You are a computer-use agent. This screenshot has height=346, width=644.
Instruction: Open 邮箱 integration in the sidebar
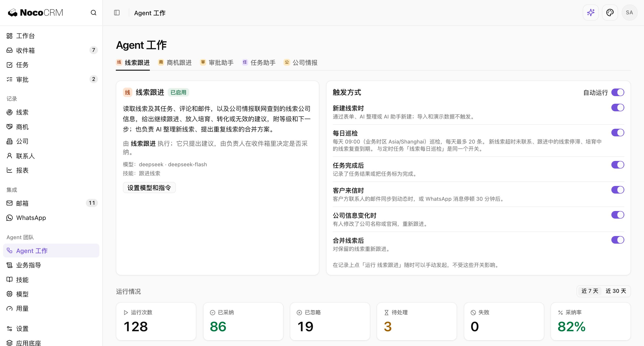click(x=51, y=203)
